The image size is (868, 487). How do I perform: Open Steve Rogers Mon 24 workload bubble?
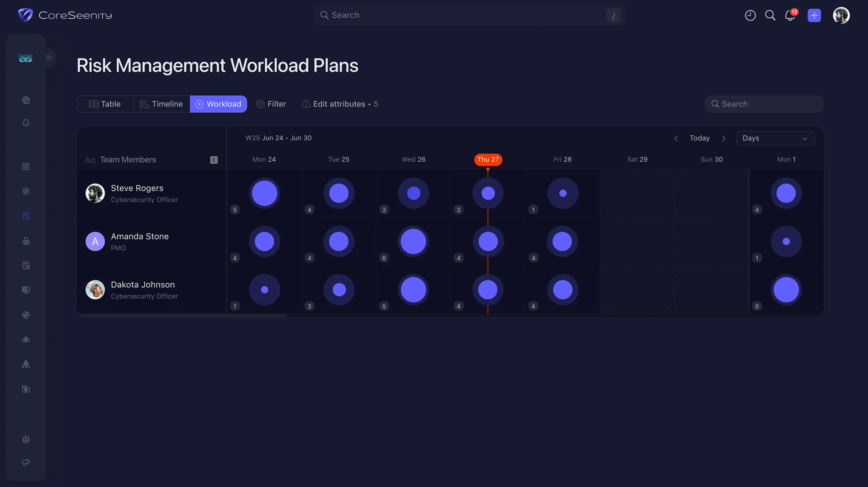264,193
